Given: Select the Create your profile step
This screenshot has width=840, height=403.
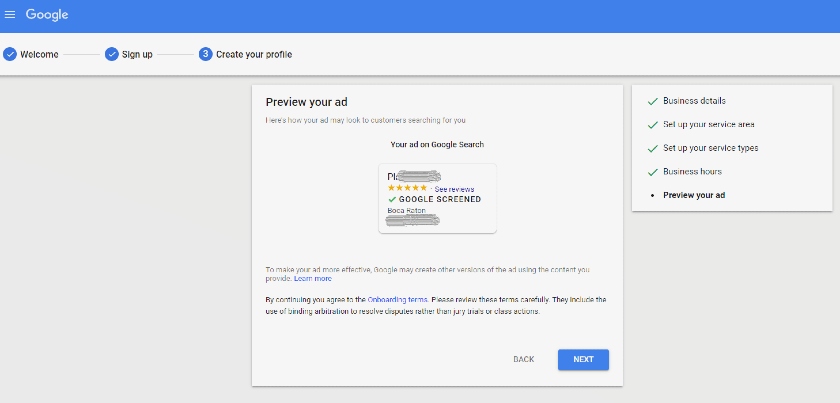Looking at the screenshot, I should click(254, 54).
